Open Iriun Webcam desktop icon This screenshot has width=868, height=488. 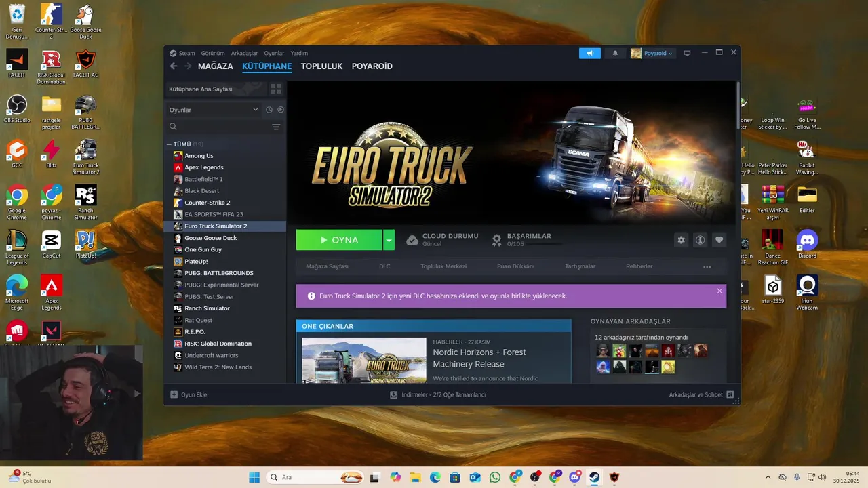(x=807, y=293)
